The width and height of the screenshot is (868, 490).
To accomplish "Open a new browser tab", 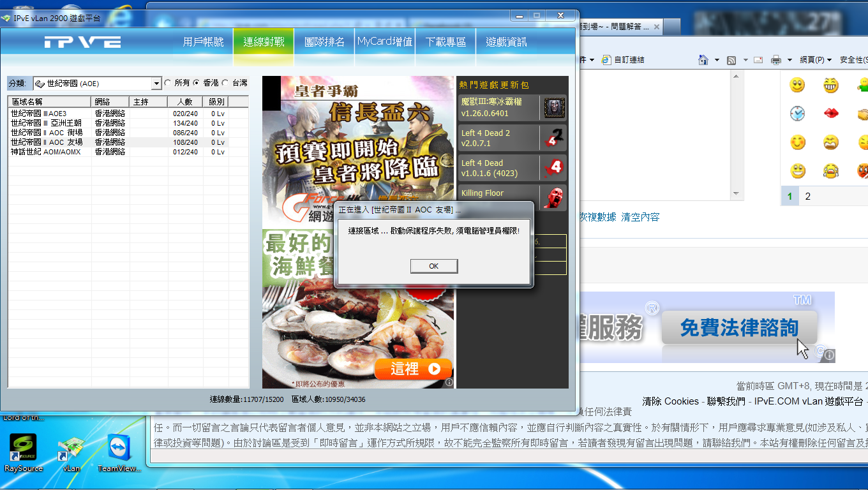I will [x=671, y=27].
